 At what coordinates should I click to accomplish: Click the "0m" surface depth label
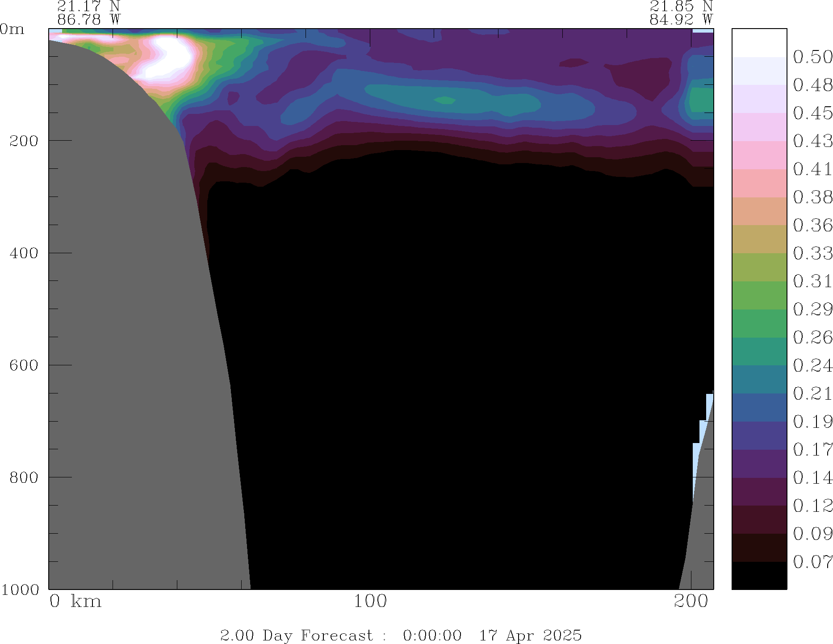coord(12,29)
